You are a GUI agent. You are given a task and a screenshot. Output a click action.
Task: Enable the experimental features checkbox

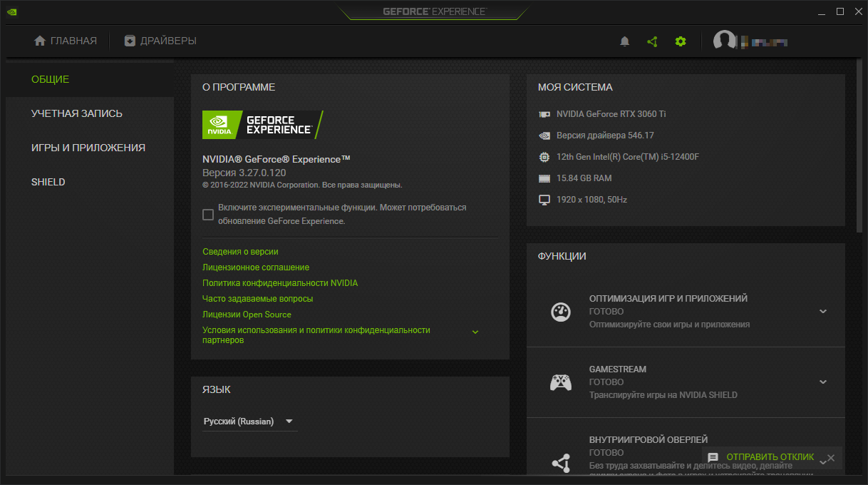208,215
